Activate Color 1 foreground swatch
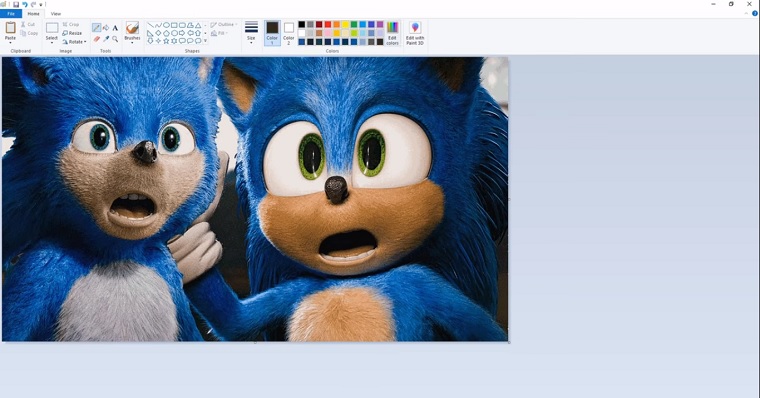Screen dimensions: 760x398 click(272, 33)
